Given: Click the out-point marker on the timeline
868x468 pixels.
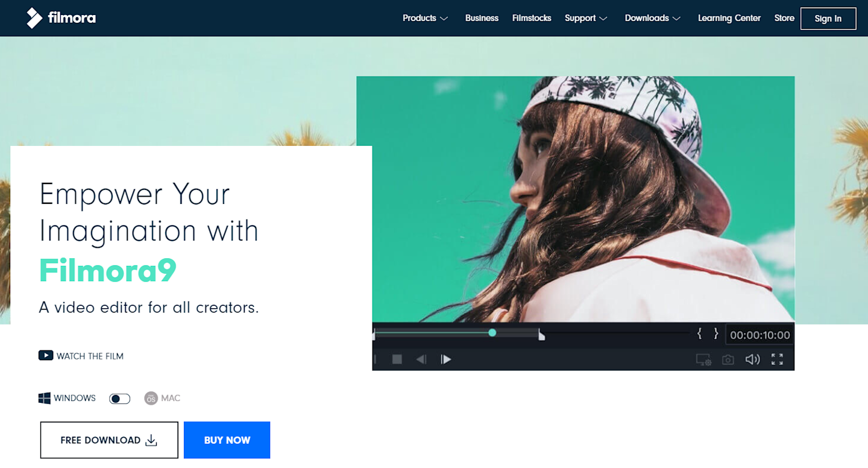Looking at the screenshot, I should tap(541, 335).
